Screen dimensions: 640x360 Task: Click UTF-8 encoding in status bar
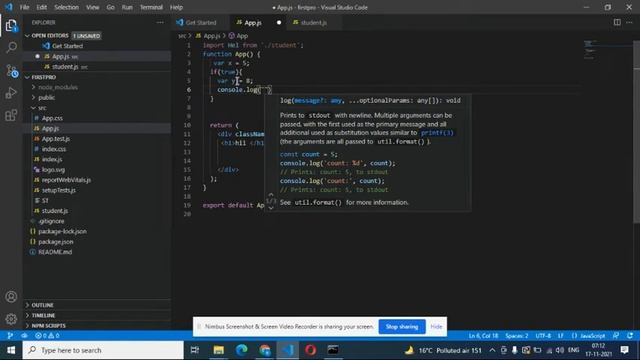tap(543, 336)
